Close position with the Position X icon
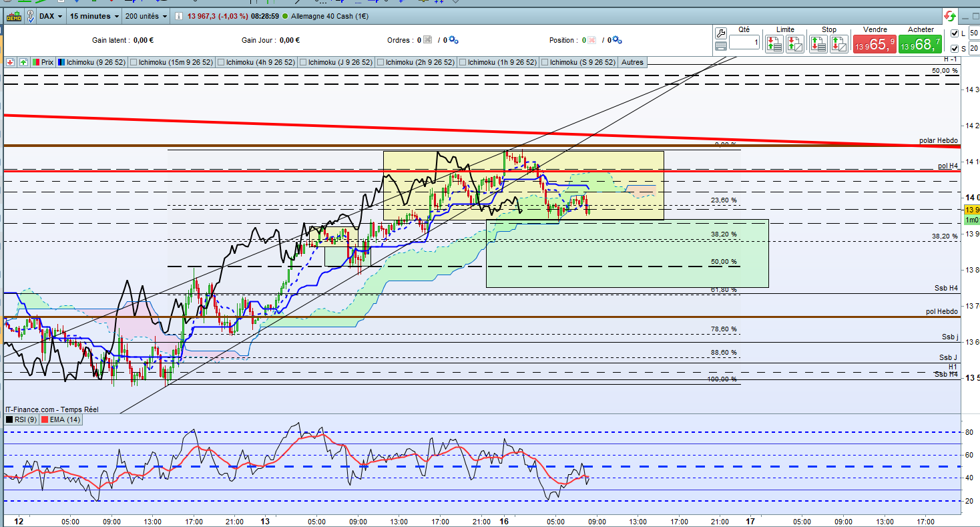Image resolution: width=980 pixels, height=527 pixels. coord(591,40)
